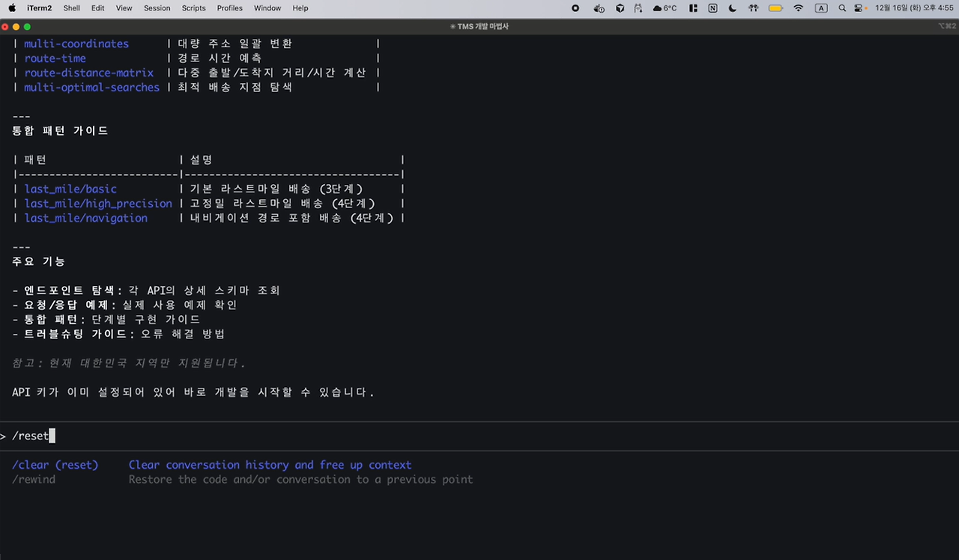Click the 3D cube icon in menu bar
This screenshot has width=959, height=560.
620,8
